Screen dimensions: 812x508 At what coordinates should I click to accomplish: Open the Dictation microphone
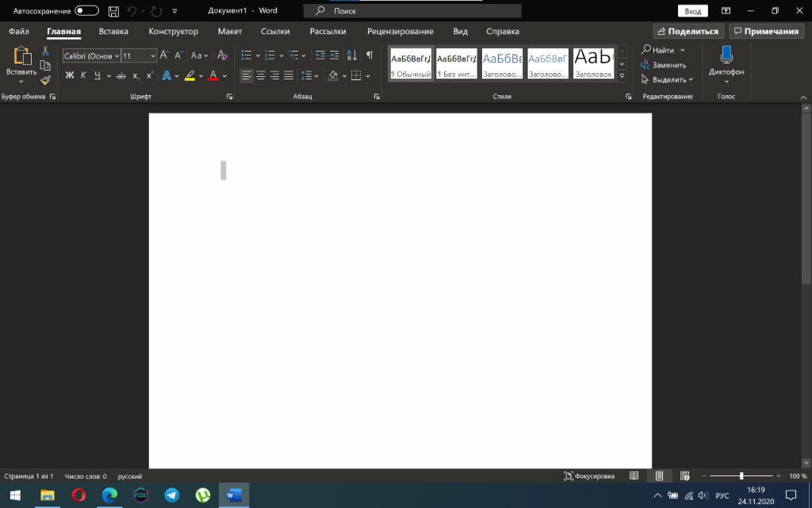tap(726, 55)
